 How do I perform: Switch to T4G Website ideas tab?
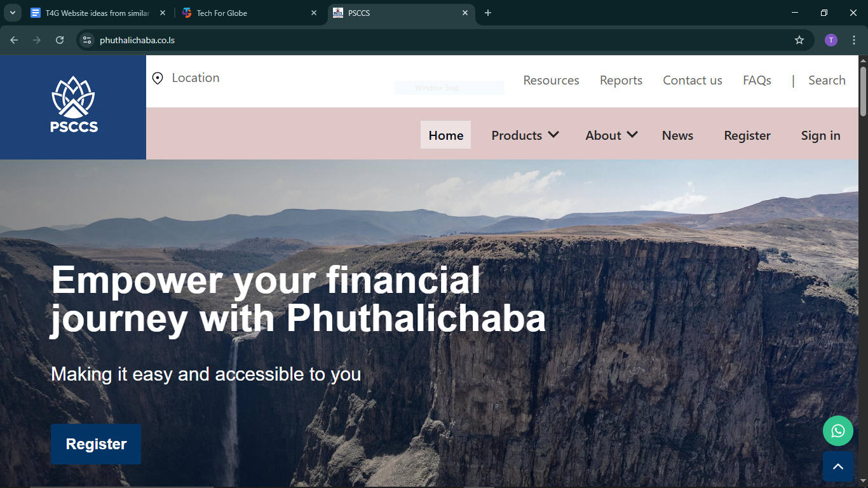[x=98, y=13]
